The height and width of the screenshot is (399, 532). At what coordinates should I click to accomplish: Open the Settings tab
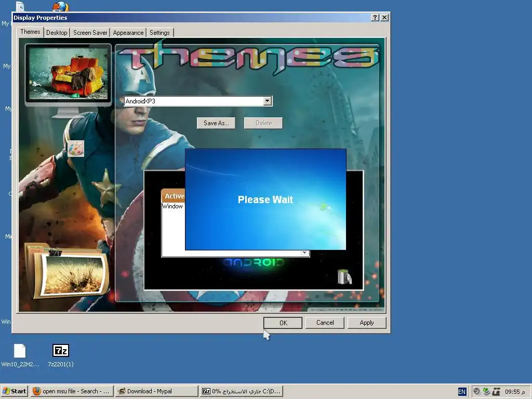pyautogui.click(x=159, y=33)
